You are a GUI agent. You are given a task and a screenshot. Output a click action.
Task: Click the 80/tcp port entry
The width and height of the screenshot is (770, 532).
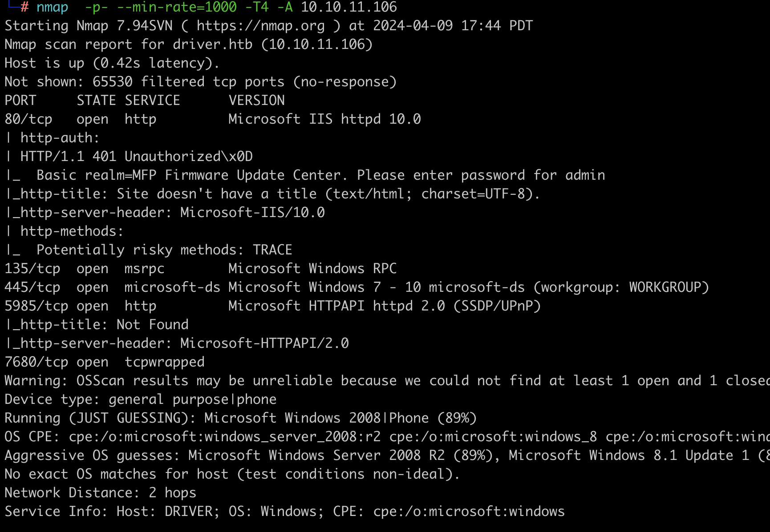(x=28, y=119)
